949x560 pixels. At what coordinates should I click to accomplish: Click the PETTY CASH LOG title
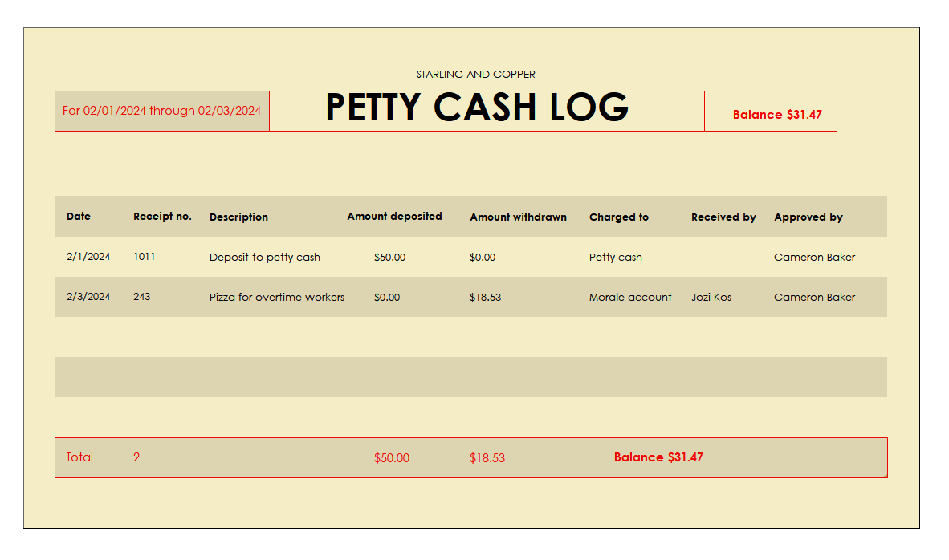coord(477,108)
